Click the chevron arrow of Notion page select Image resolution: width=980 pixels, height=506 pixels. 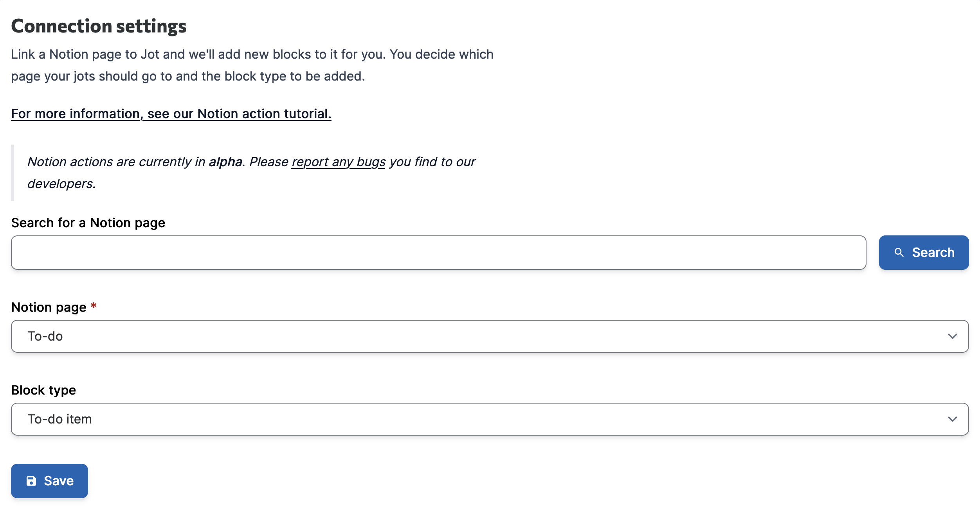coord(952,336)
